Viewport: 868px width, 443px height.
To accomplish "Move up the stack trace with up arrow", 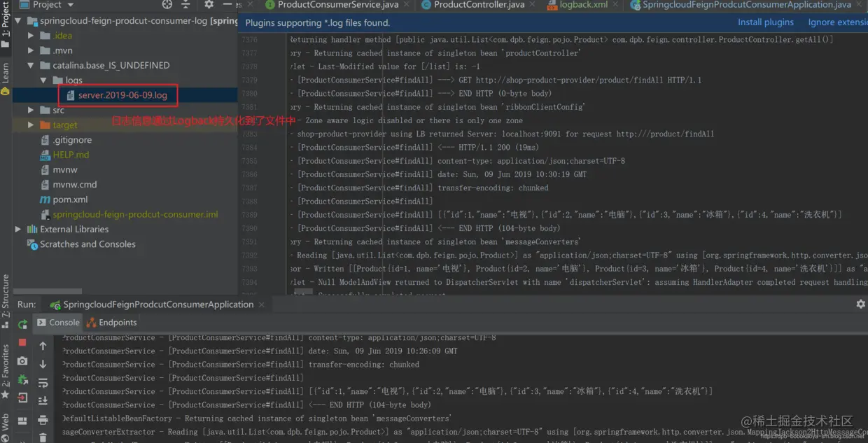I will click(x=43, y=346).
